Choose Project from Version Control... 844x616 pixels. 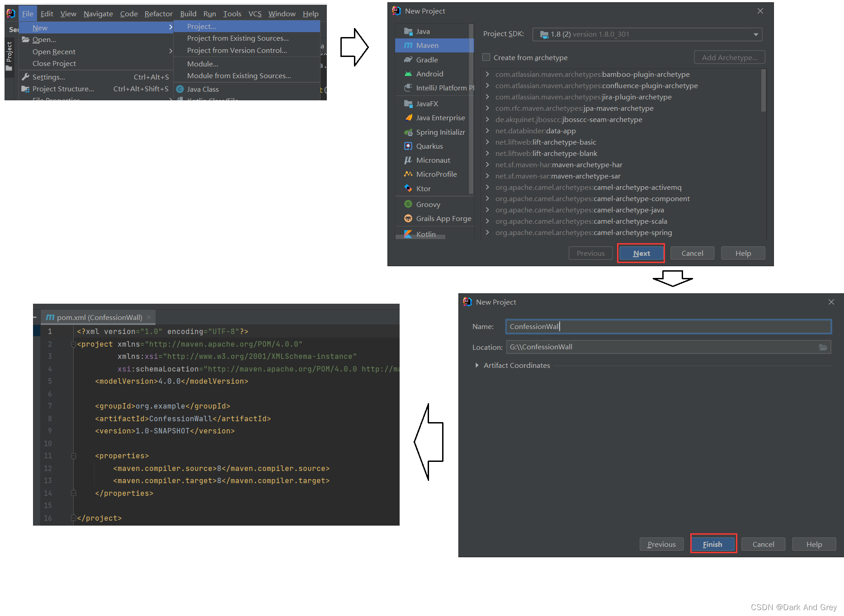coord(247,51)
